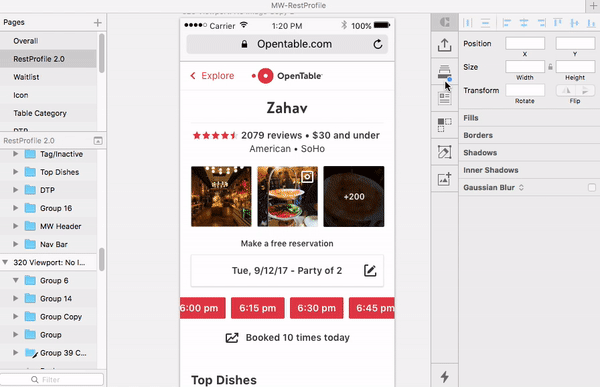This screenshot has width=600, height=387.
Task: Align layers to the vertical middle
Action: tap(574, 23)
